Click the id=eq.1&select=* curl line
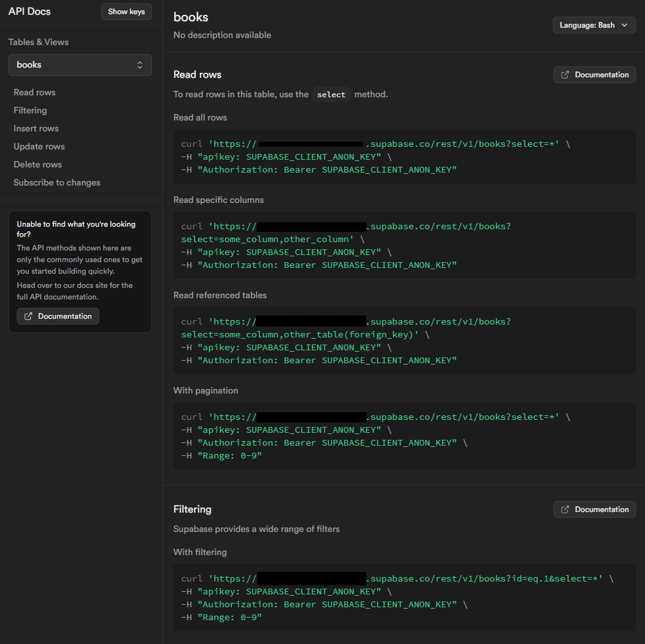The image size is (645, 644). tap(397, 578)
